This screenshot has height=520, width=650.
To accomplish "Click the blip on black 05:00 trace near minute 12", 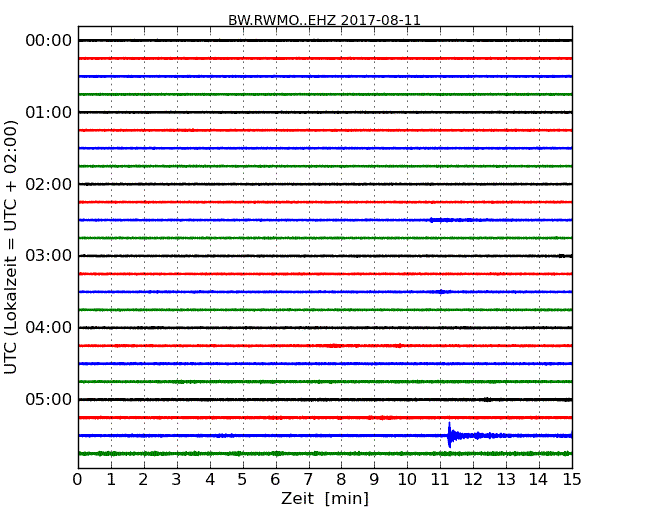I will [x=488, y=399].
